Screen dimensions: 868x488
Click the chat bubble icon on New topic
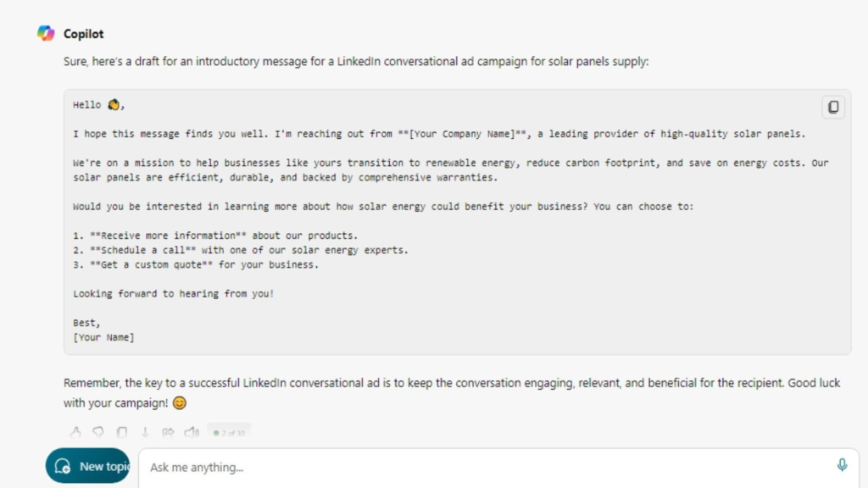click(x=62, y=465)
